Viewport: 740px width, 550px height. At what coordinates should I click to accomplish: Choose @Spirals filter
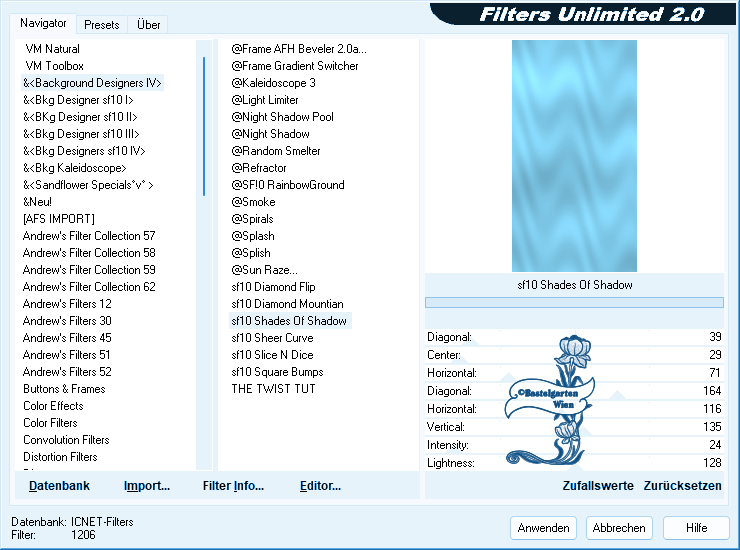click(x=252, y=219)
